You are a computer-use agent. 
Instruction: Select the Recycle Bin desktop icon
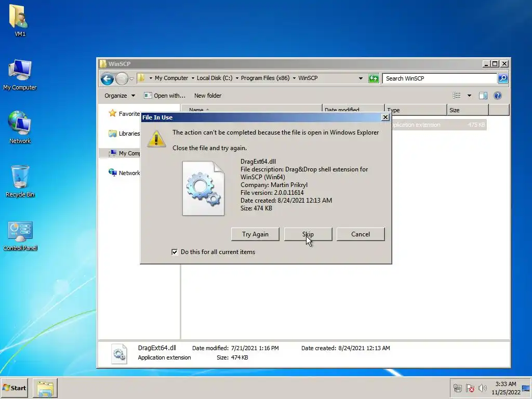pyautogui.click(x=20, y=181)
